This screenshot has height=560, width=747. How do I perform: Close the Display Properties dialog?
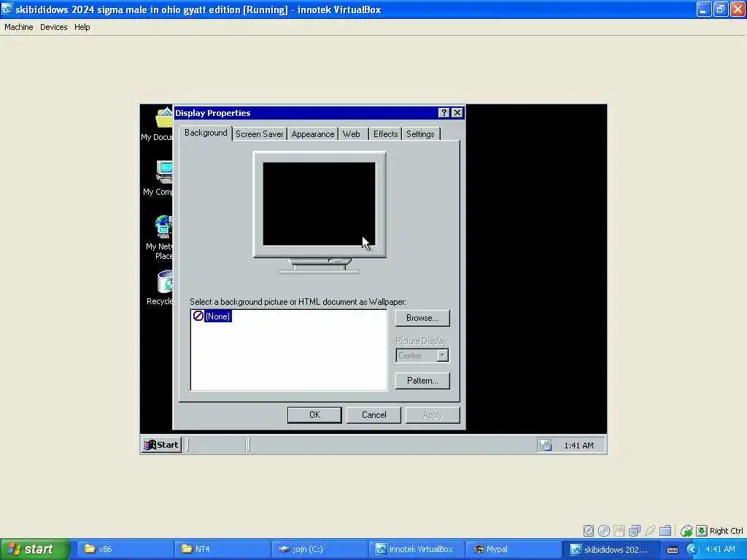[457, 113]
